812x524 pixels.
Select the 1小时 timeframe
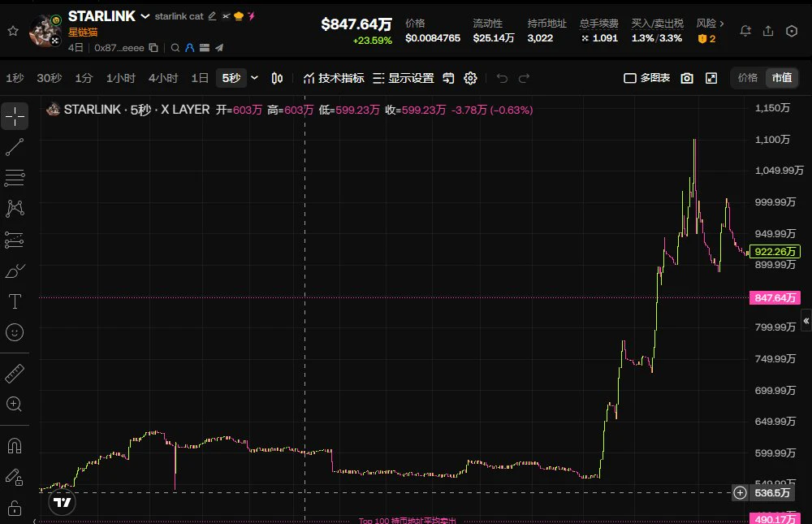click(x=121, y=78)
